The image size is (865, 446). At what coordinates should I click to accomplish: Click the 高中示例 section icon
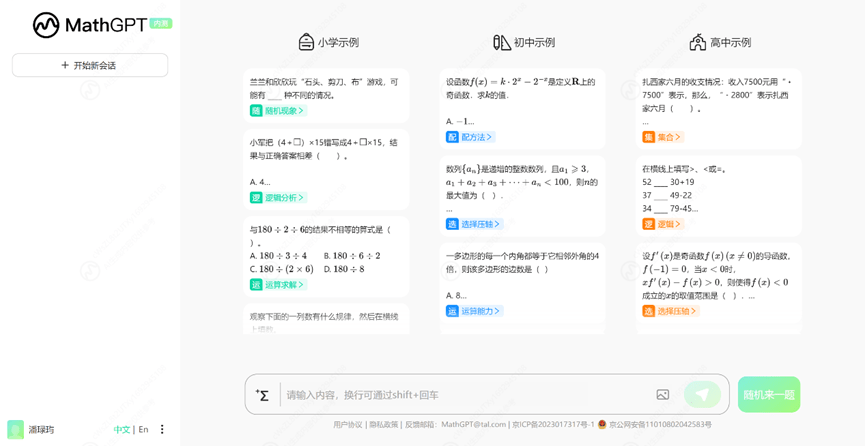click(x=697, y=42)
